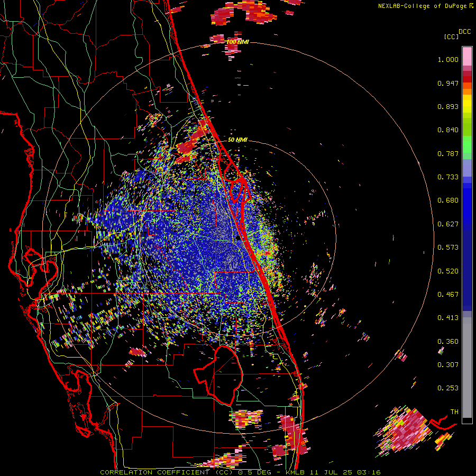Click the 0.520 scale value

click(x=448, y=271)
